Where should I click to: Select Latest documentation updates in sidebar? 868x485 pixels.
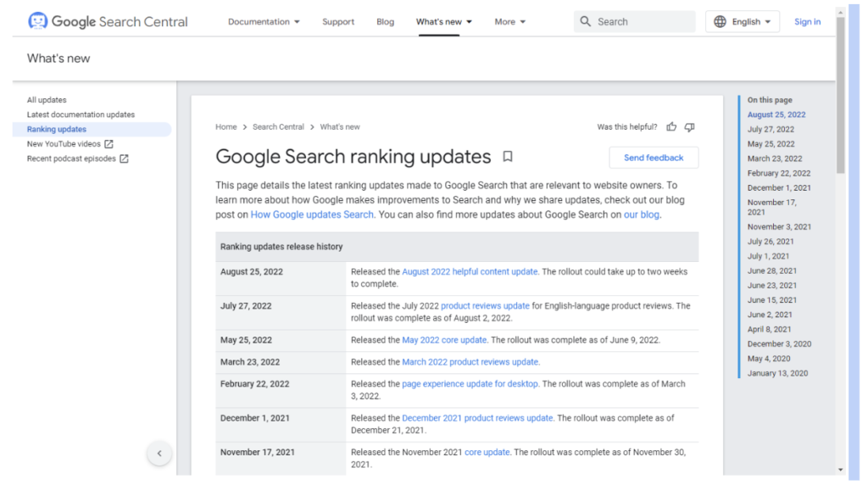point(81,114)
